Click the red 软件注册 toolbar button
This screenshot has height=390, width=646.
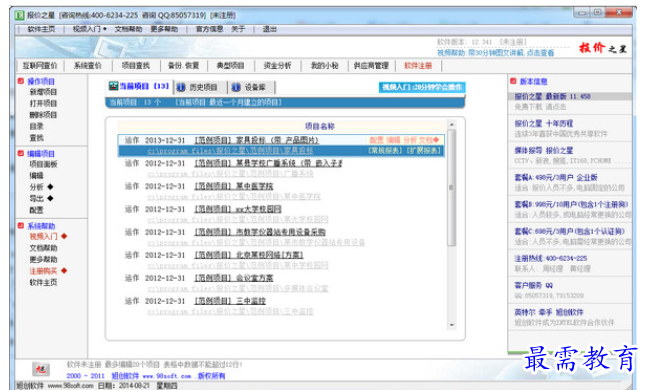[418, 65]
